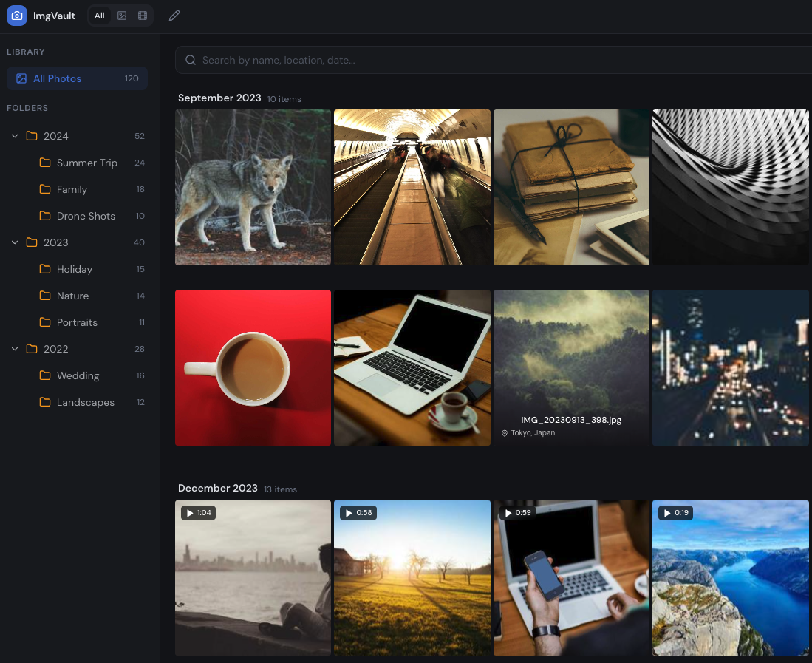
Task: Select the All media filter tab
Action: point(100,16)
